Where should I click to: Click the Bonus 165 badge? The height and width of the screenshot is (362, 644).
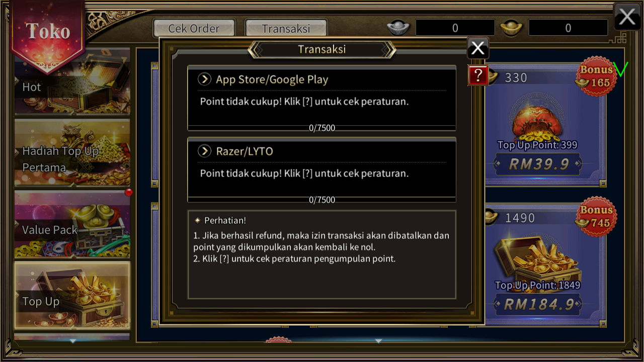596,76
